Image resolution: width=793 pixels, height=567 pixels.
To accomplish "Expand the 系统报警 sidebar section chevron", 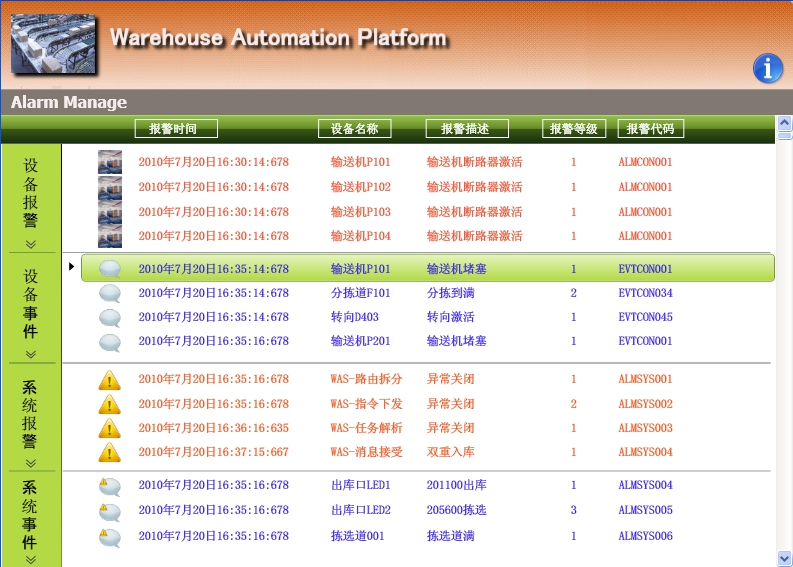I will tap(30, 463).
